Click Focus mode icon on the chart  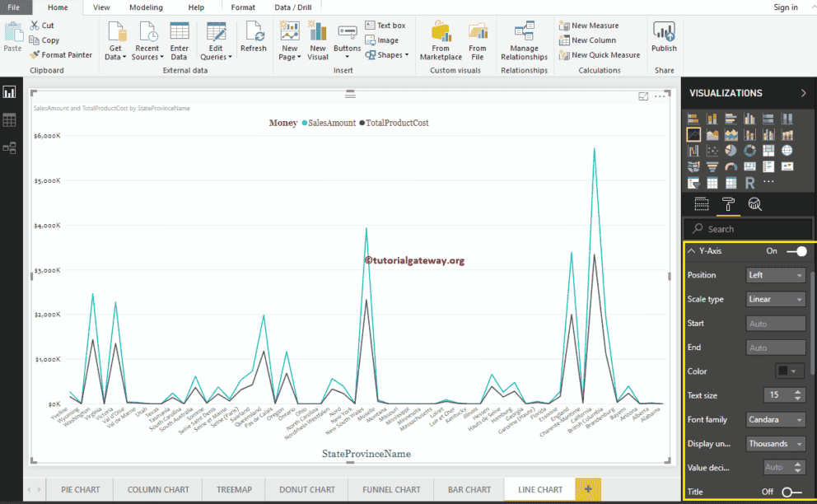pyautogui.click(x=643, y=96)
